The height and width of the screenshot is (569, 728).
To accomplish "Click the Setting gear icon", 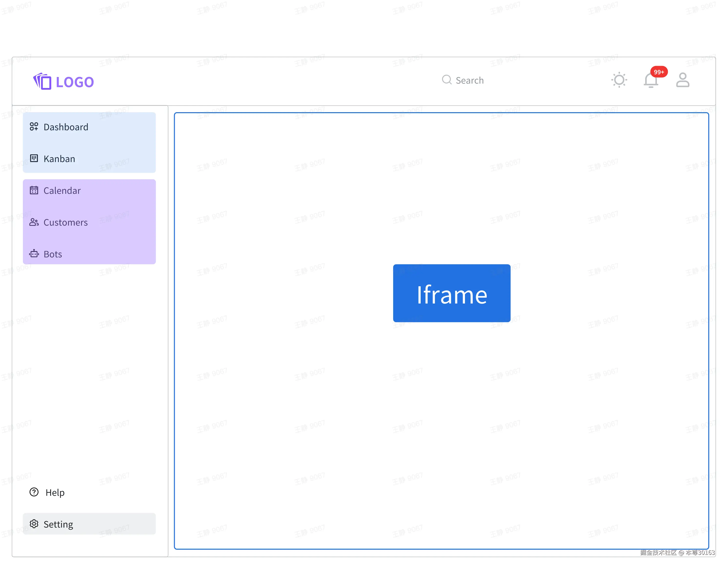I will click(x=34, y=524).
